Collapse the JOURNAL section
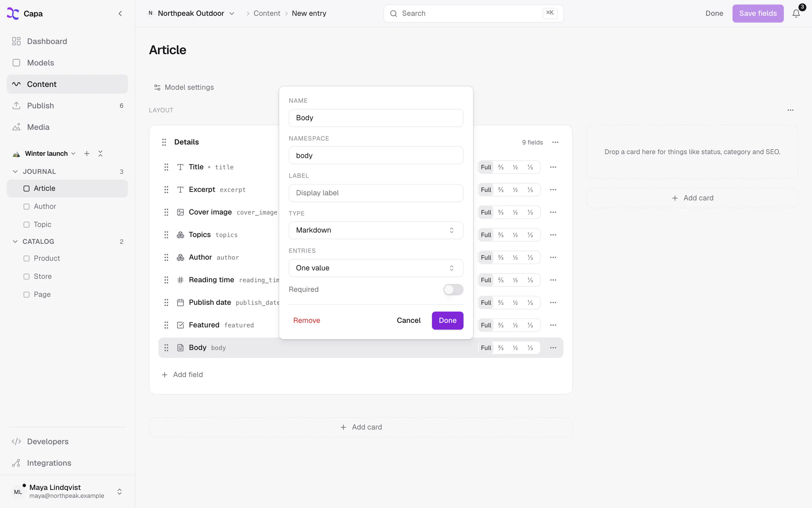Viewport: 812px width, 508px height. pyautogui.click(x=15, y=172)
